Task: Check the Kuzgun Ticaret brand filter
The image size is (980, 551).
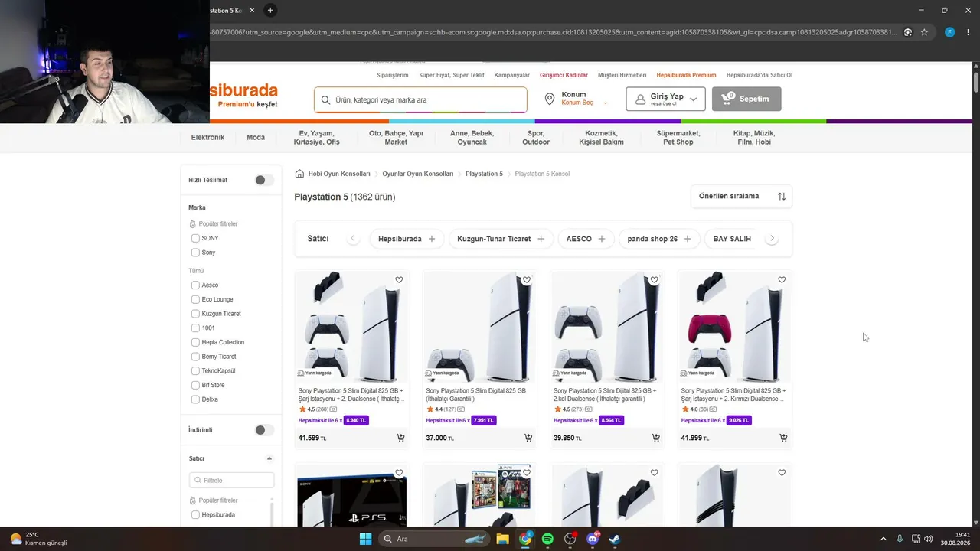Action: [x=195, y=314]
